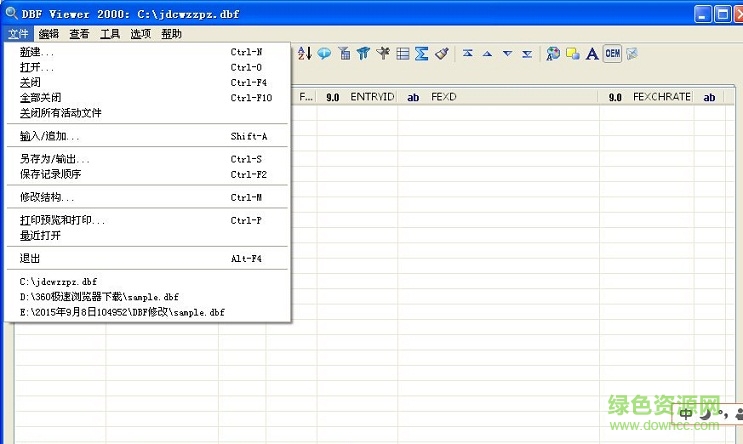This screenshot has height=444, width=743.
Task: Click the blue speech bubble icon
Action: click(324, 54)
